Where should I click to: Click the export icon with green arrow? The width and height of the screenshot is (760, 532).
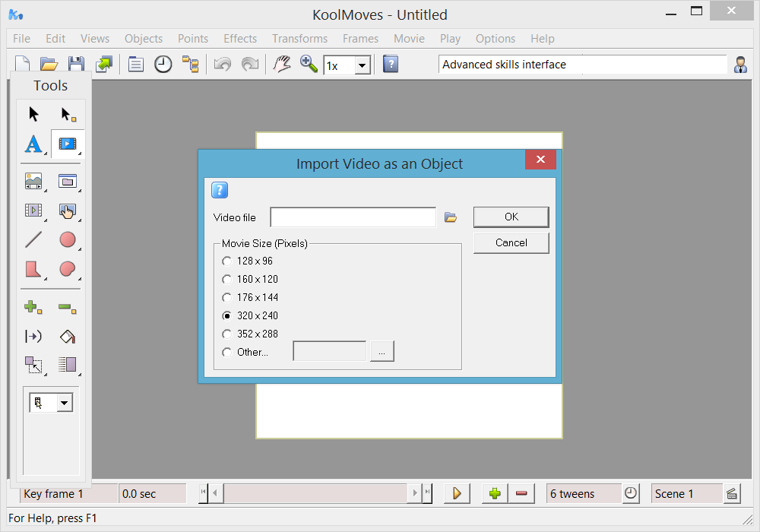tap(103, 64)
